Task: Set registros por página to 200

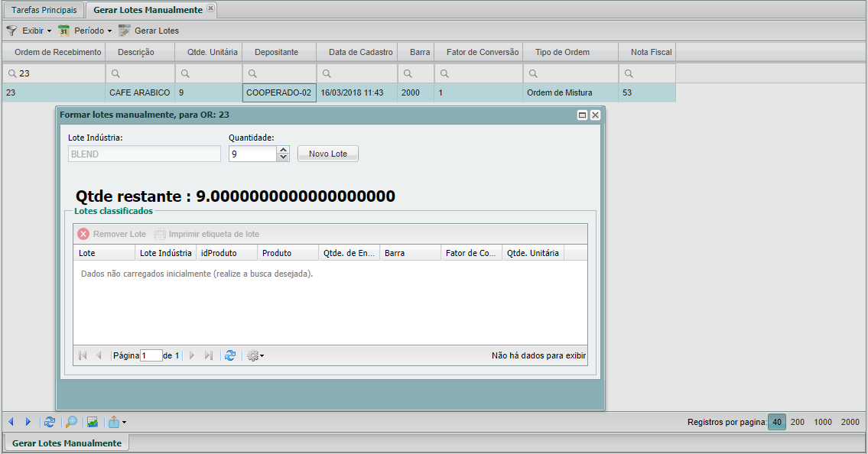Action: pos(797,422)
